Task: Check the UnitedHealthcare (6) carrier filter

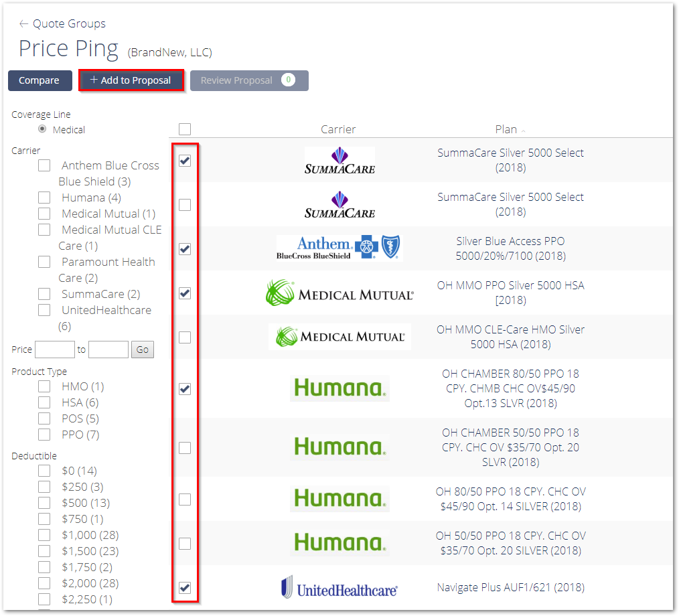Action: (x=44, y=310)
